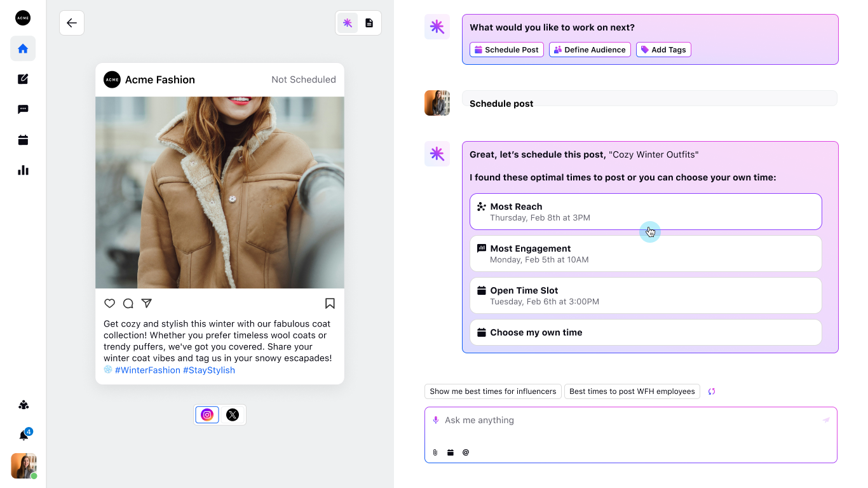The height and width of the screenshot is (488, 868).
Task: Click the notifications bell icon
Action: (x=24, y=435)
